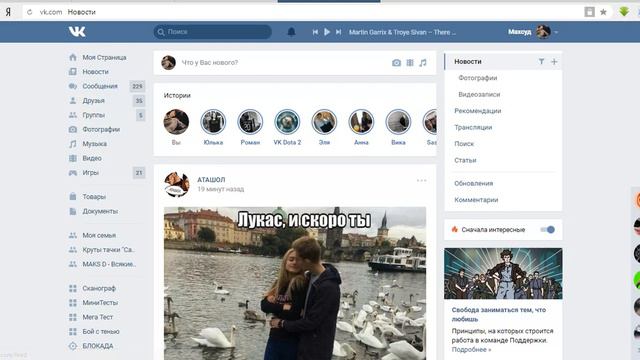Screen dimensions: 640x360
Task: Open notifications bell icon
Action: pyautogui.click(x=291, y=32)
